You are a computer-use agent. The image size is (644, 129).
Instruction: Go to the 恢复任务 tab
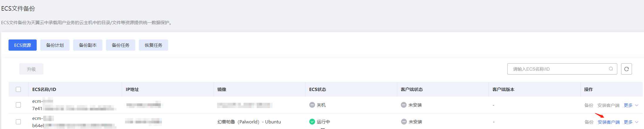coord(153,45)
